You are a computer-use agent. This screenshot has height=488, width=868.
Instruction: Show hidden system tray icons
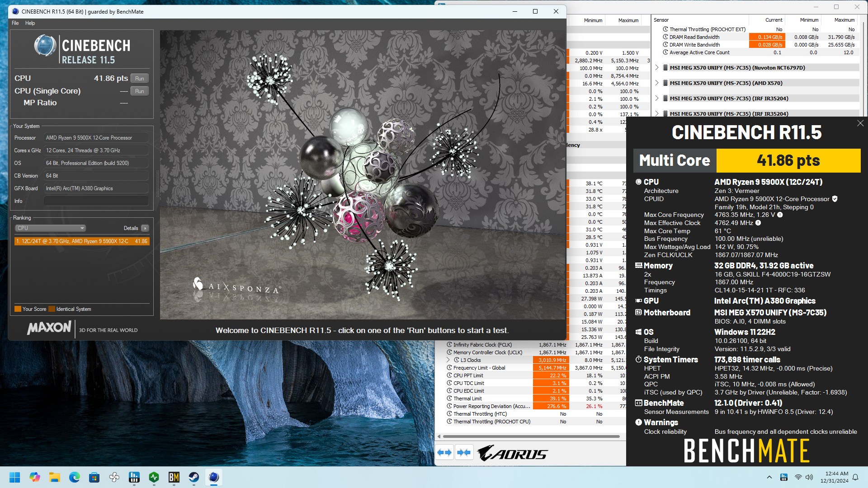click(769, 477)
